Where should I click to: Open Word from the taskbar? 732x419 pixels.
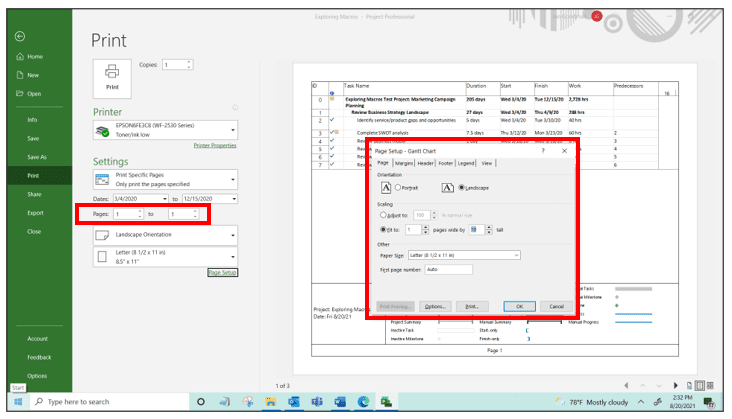[340, 402]
